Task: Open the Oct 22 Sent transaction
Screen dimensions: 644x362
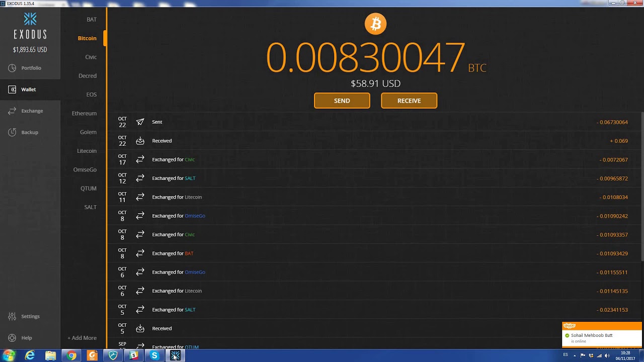Action: point(375,122)
